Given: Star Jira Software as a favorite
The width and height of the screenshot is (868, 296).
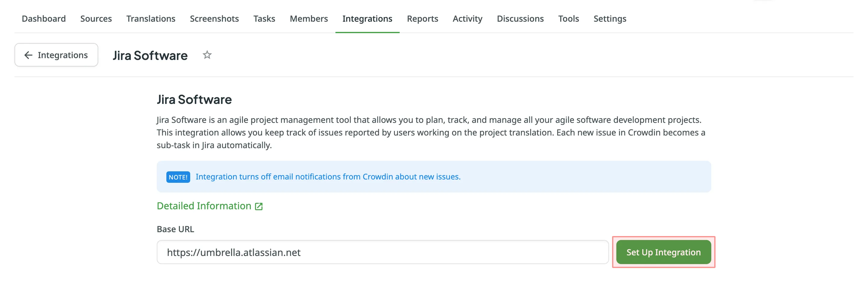Looking at the screenshot, I should (x=207, y=55).
